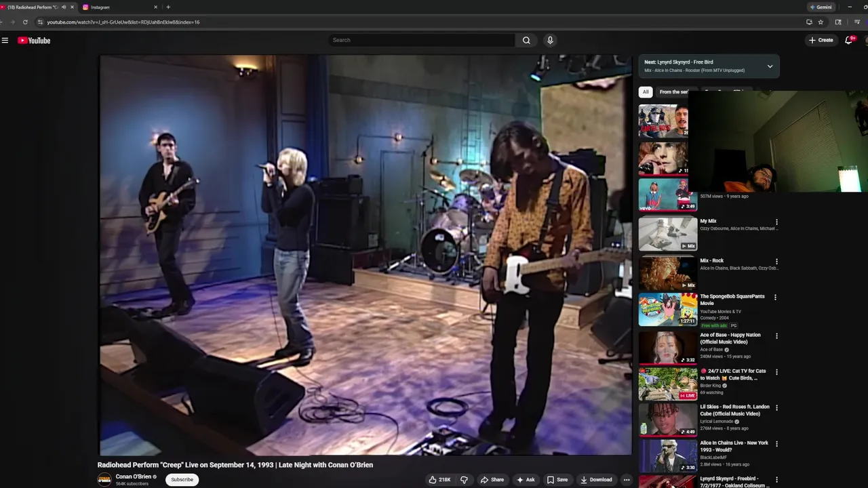The height and width of the screenshot is (488, 868).
Task: Select the All filter chip
Action: pyautogui.click(x=646, y=92)
